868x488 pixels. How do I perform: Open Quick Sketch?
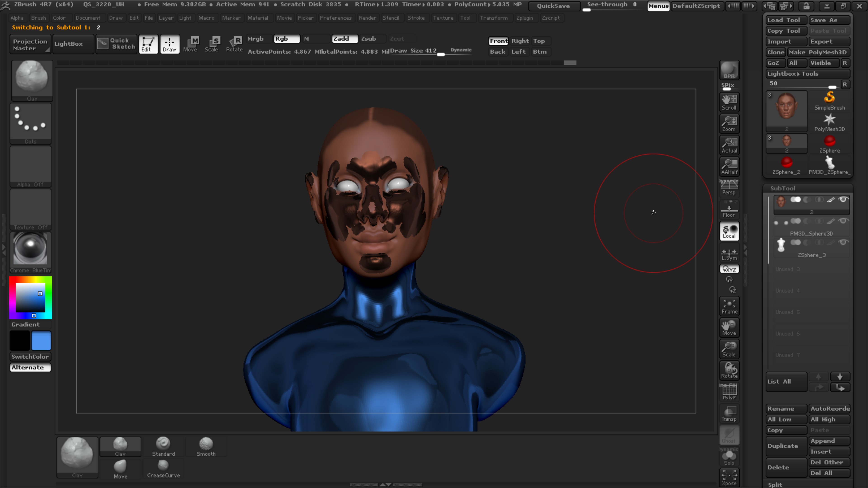(116, 44)
